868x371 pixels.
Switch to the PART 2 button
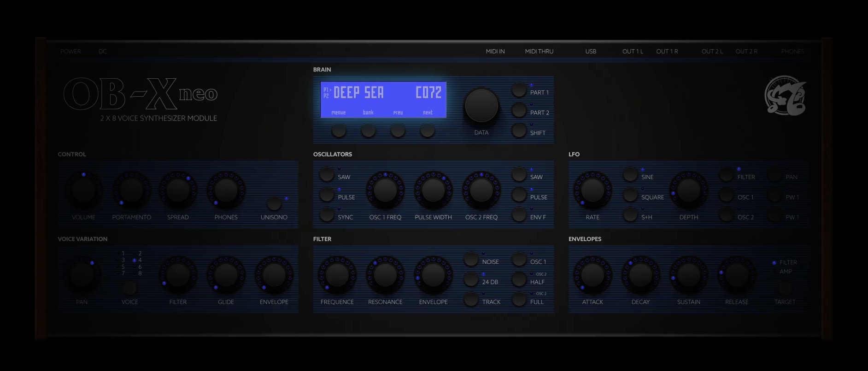tap(519, 110)
